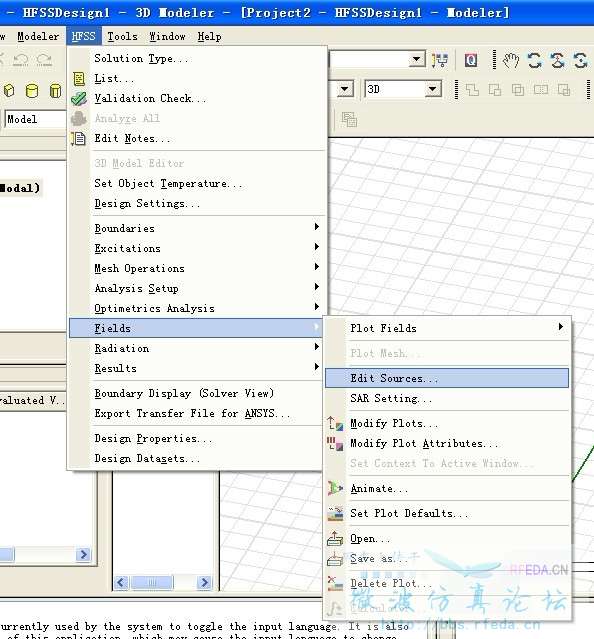594x639 pixels.
Task: Click the Save as icon in submenu
Action: point(335,559)
